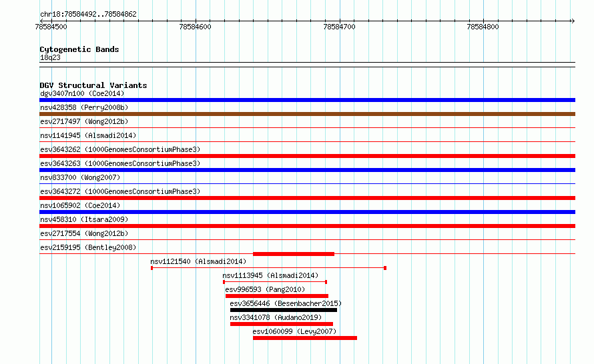Open the nsv458310 (Itsara2009) label
Screen dimensions: 594x364
click(x=84, y=219)
